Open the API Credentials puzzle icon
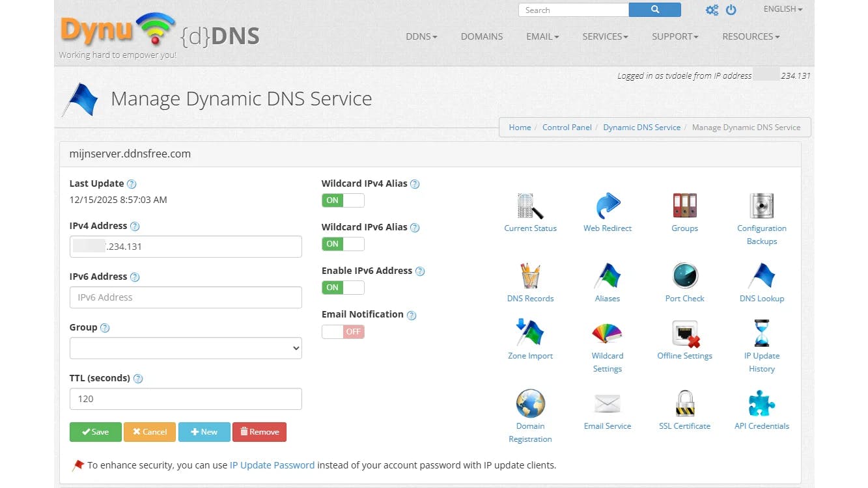The height and width of the screenshot is (488, 868). (x=762, y=403)
